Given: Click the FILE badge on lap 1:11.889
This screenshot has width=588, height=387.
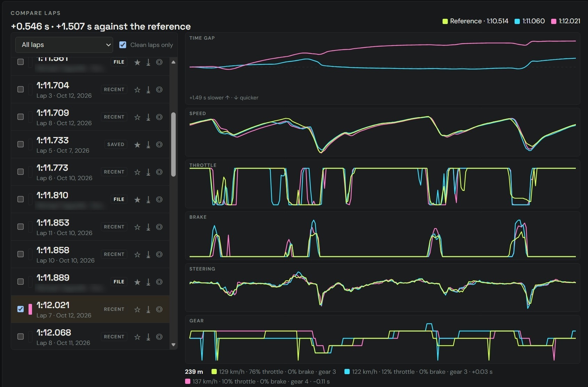Looking at the screenshot, I should pos(119,282).
